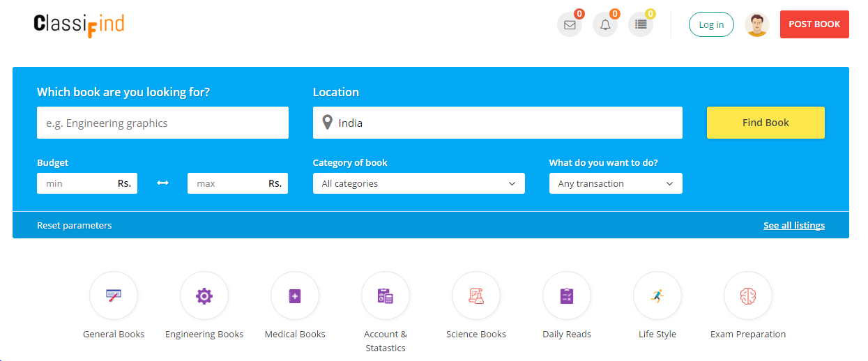The image size is (868, 361).
Task: Click the Find Book button
Action: tap(766, 123)
